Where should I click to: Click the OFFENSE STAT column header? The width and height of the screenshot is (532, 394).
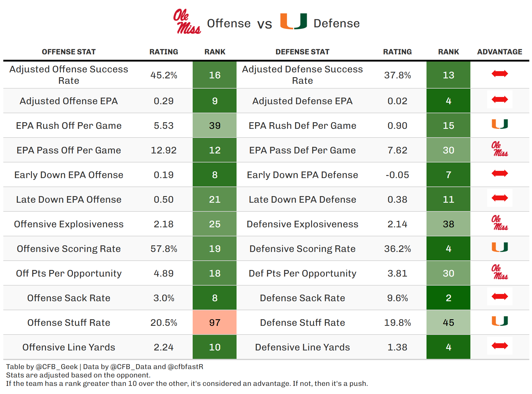(x=69, y=52)
